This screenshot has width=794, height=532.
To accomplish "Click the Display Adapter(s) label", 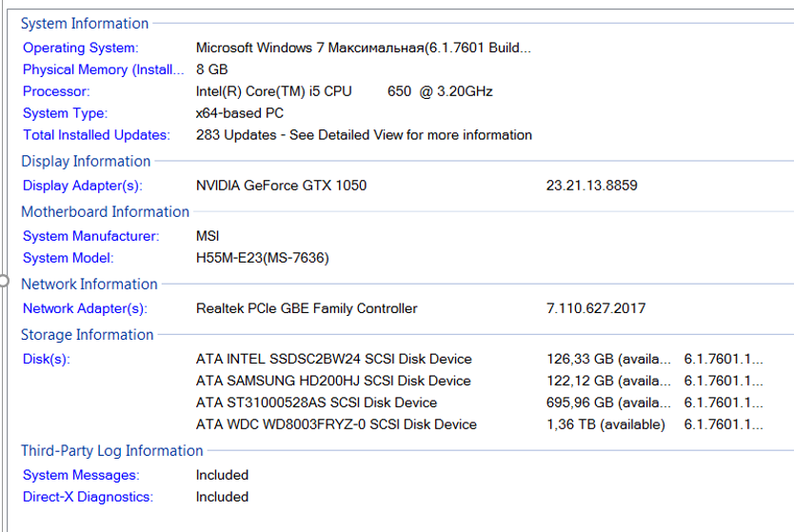I will pyautogui.click(x=82, y=186).
